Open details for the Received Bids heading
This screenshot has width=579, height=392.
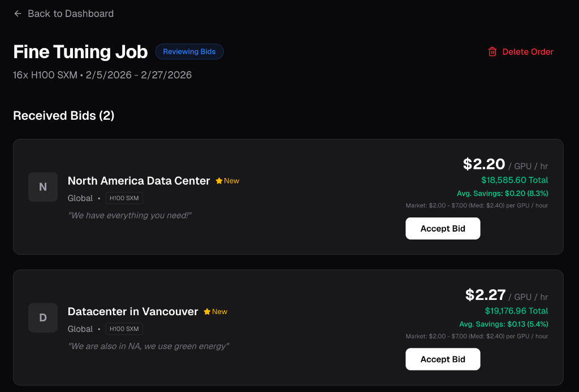[x=63, y=116]
